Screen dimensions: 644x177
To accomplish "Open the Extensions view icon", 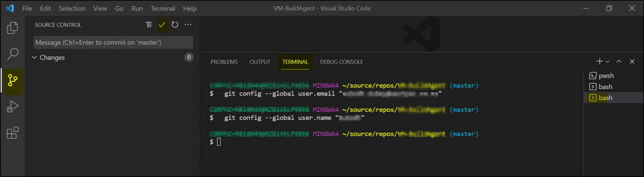I will (x=13, y=133).
